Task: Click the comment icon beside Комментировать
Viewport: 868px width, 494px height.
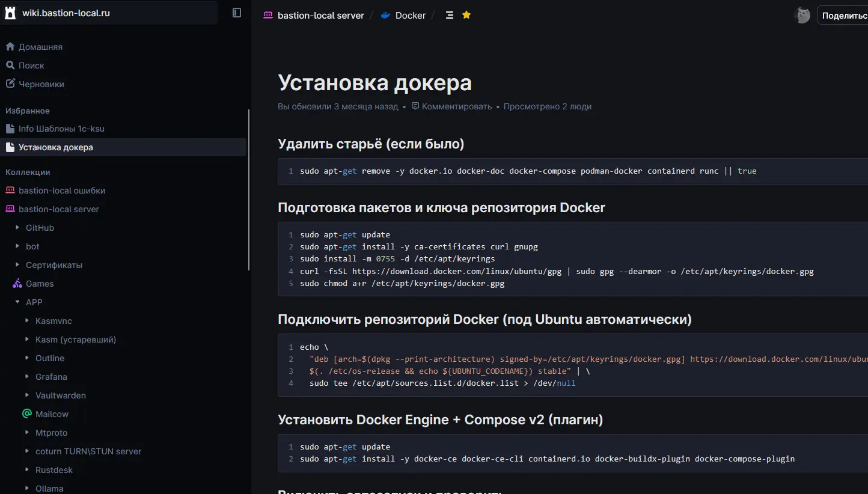Action: (x=415, y=106)
